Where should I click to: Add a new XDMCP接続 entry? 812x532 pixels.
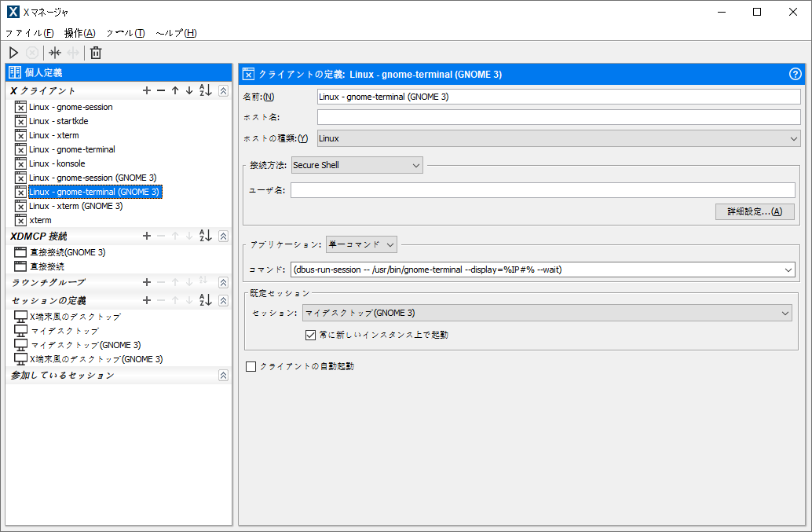tap(147, 237)
